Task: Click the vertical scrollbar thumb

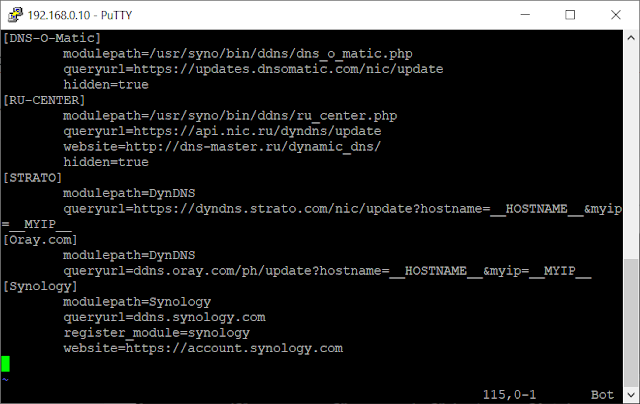Action: click(631, 322)
